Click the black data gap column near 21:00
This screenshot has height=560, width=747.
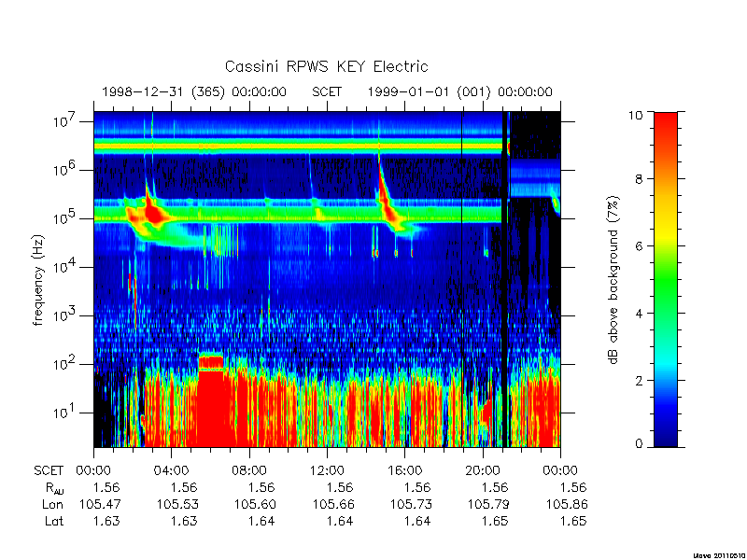point(504,279)
